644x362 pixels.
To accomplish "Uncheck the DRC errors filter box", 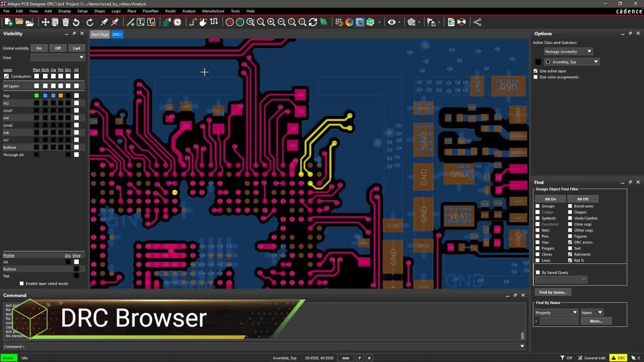I will point(570,242).
